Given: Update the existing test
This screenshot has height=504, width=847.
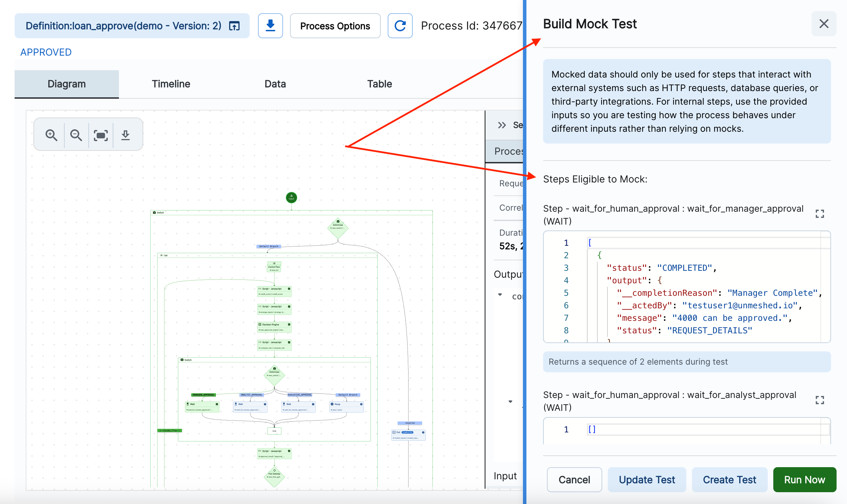Looking at the screenshot, I should point(647,480).
